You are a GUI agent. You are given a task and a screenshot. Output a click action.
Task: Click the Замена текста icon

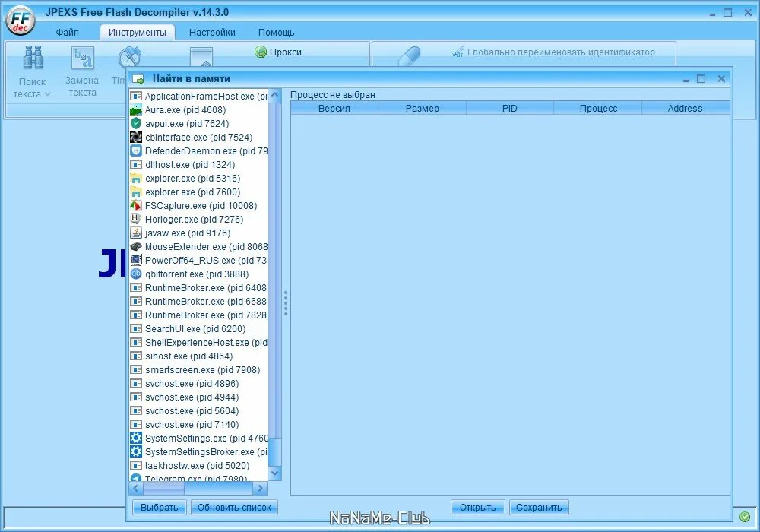(x=82, y=57)
